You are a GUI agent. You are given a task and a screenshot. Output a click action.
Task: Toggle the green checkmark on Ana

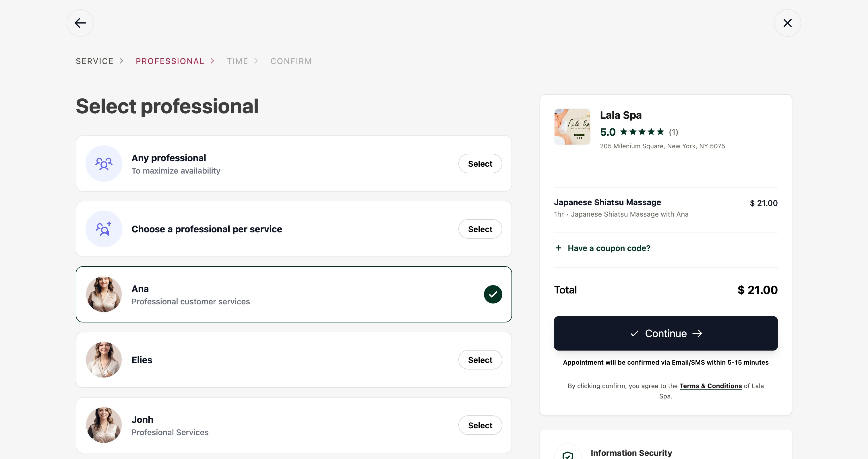coord(493,294)
